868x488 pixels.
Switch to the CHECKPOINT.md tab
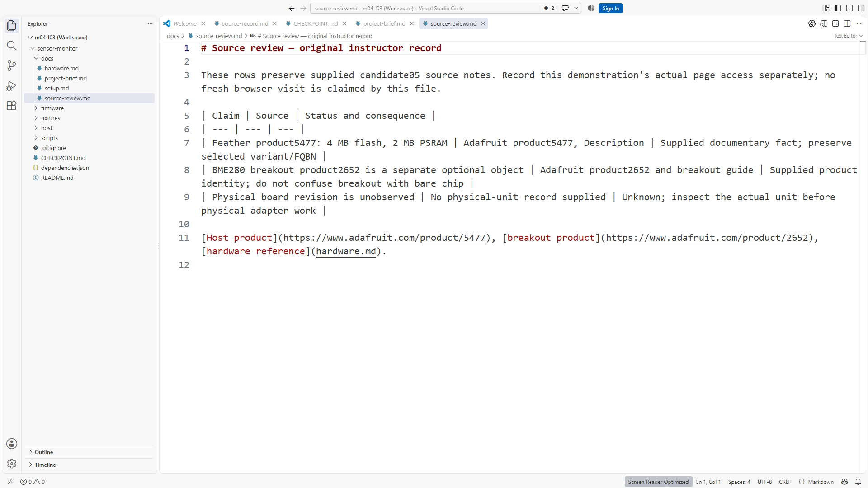pos(316,23)
